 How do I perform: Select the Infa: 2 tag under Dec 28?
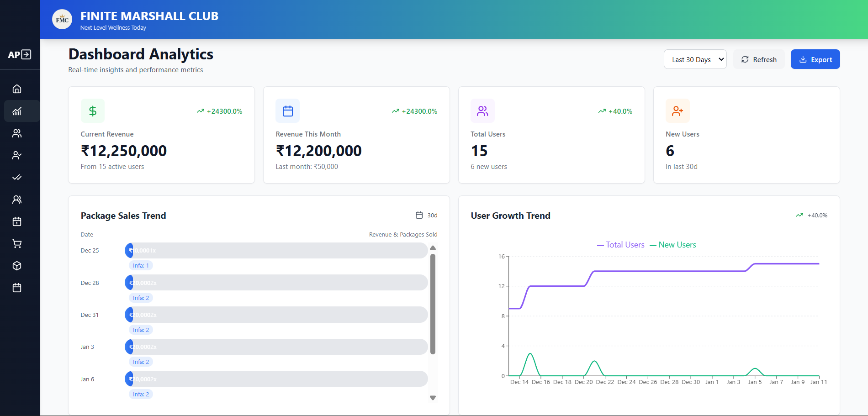(x=141, y=298)
